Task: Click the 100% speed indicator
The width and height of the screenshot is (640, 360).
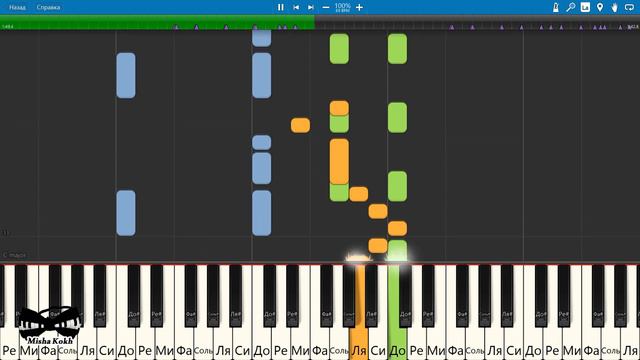Action: (x=342, y=7)
